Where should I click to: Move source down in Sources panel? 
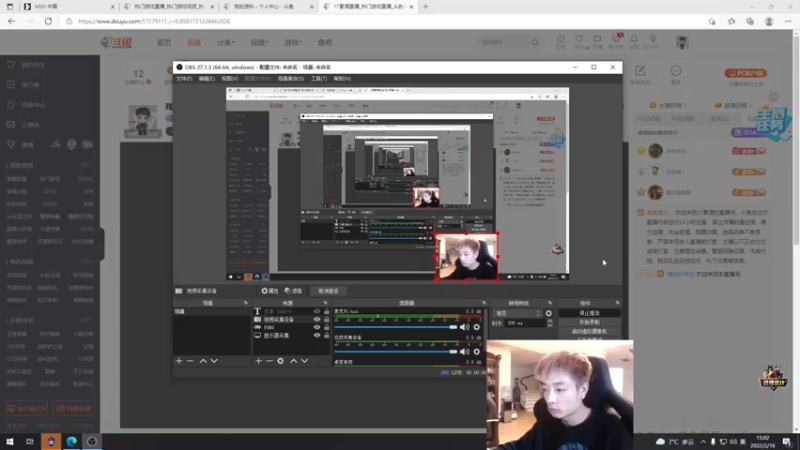tap(305, 361)
